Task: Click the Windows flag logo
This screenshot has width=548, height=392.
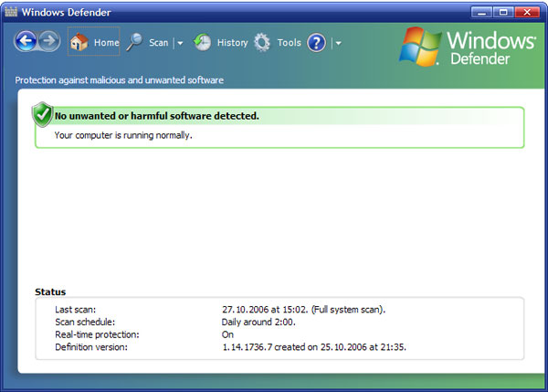Action: [420, 47]
